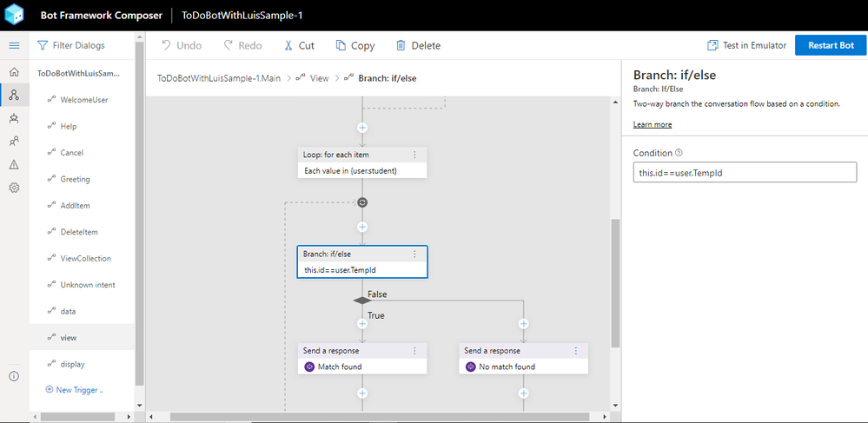The image size is (868, 423).
Task: Open the Bot Responses sidebar icon
Action: [15, 118]
